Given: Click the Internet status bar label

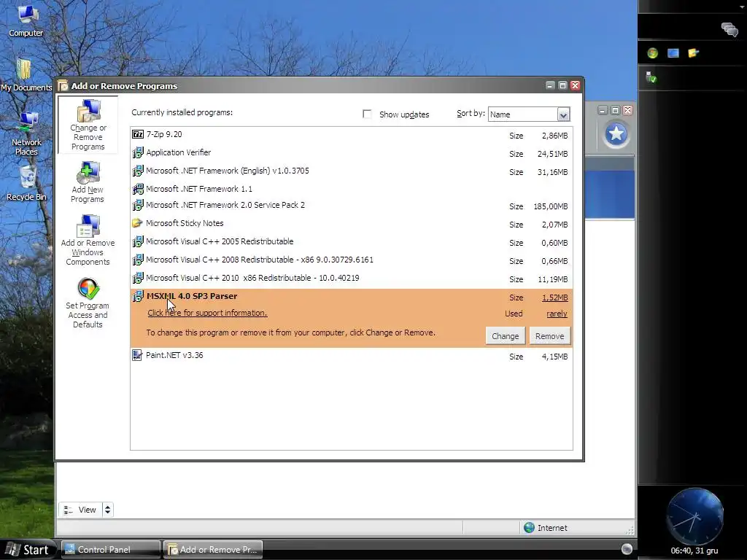Looking at the screenshot, I should pyautogui.click(x=552, y=528).
